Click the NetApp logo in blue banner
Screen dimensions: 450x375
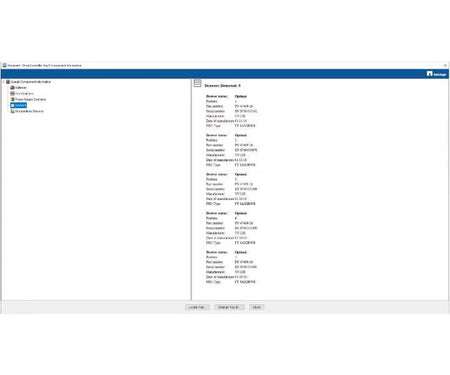[436, 74]
